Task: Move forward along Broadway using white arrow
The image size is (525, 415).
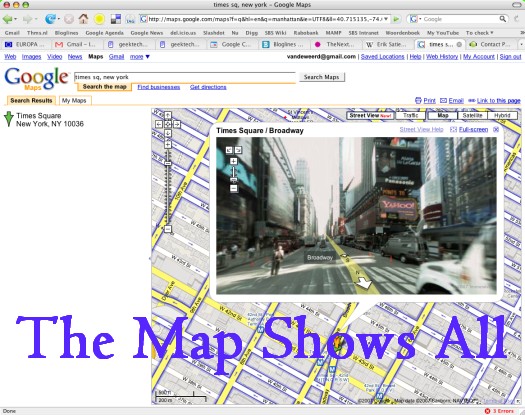Action: tap(364, 283)
